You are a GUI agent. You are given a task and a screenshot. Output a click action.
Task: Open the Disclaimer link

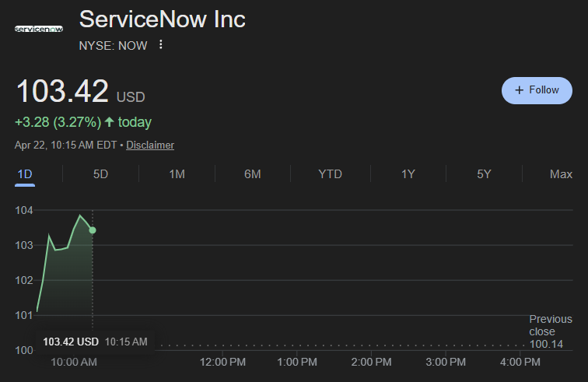tap(150, 145)
